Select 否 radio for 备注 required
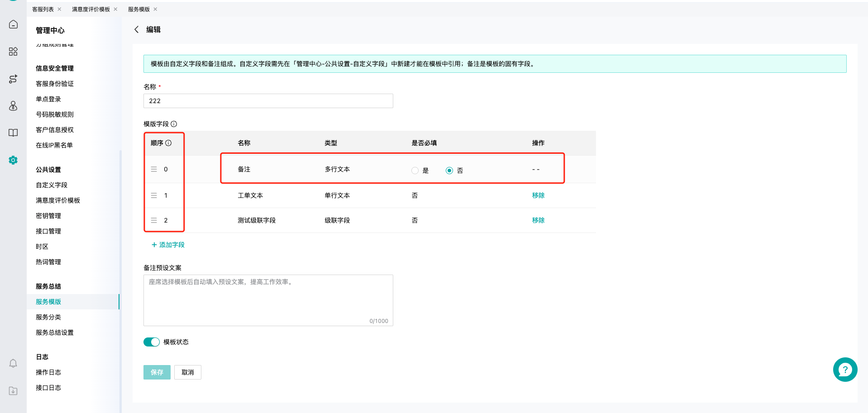 (449, 171)
